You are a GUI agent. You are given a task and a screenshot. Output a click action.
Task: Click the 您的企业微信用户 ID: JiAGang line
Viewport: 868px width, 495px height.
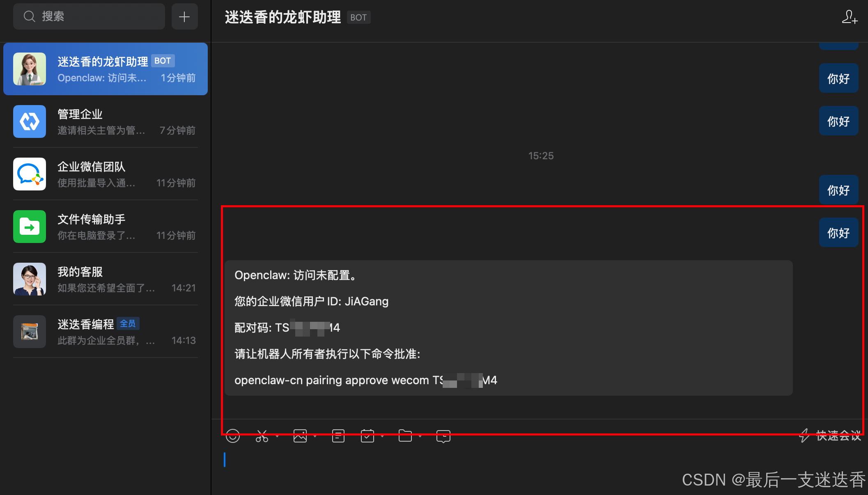pos(311,301)
